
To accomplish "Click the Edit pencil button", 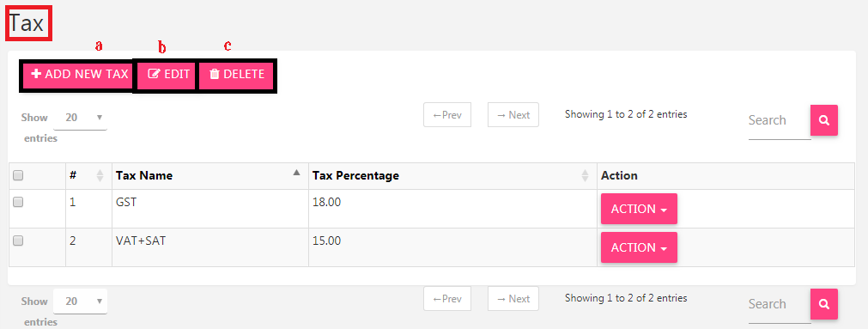I will (168, 74).
